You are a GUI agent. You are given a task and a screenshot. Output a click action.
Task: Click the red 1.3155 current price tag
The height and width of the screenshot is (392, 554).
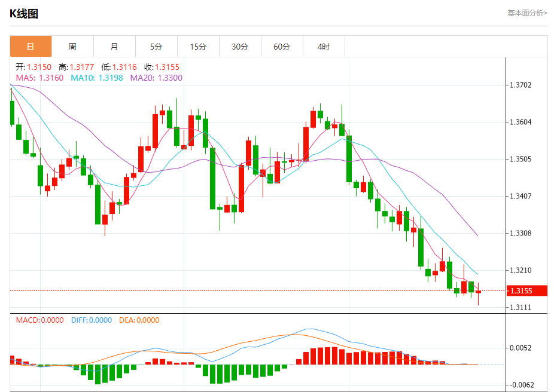[x=527, y=291]
